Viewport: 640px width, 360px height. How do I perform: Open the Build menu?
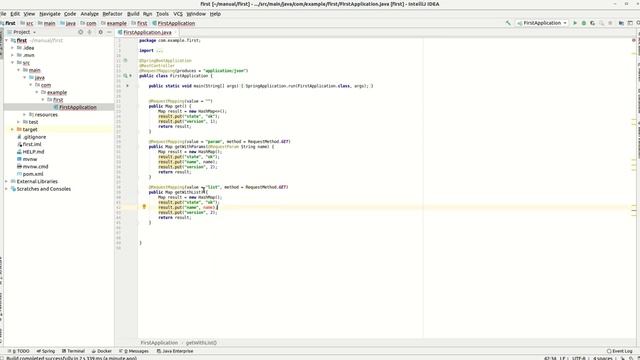[x=133, y=14]
